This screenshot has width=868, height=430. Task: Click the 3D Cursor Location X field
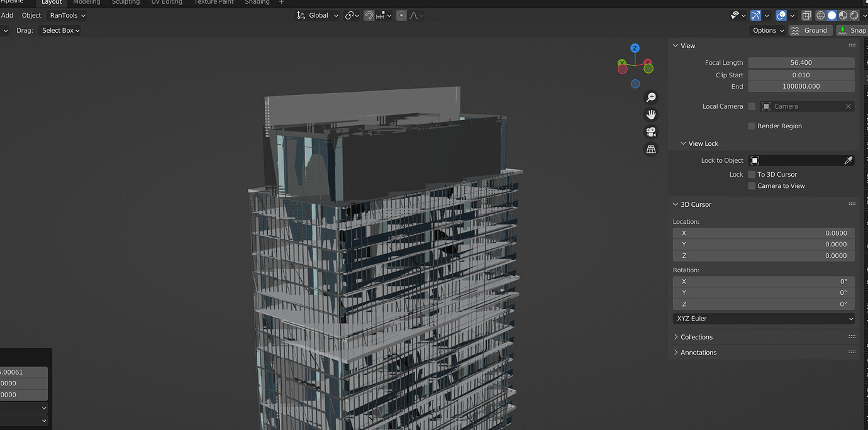tap(764, 233)
